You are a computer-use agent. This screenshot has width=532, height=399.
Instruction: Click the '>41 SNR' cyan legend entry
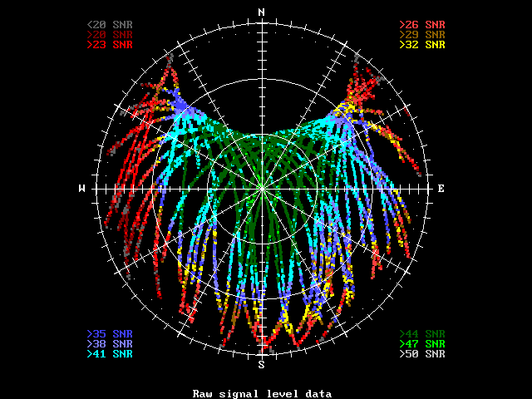tap(110, 354)
